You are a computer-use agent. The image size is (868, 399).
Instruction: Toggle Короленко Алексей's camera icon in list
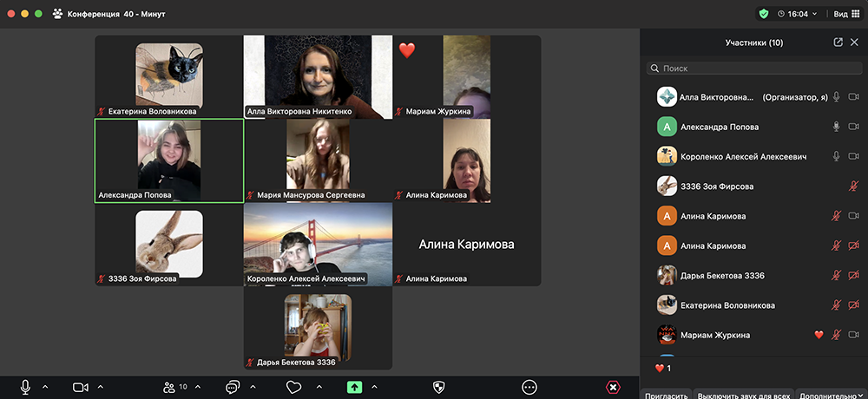[x=853, y=156]
